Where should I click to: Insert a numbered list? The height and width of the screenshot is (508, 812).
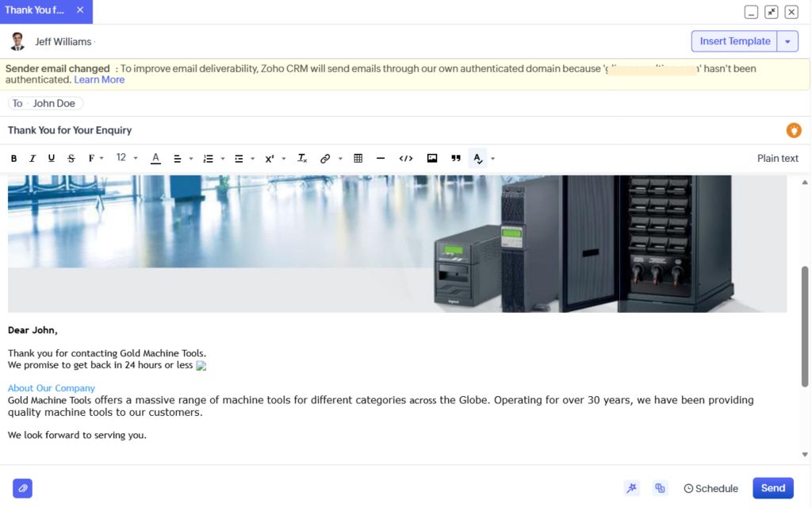(209, 159)
